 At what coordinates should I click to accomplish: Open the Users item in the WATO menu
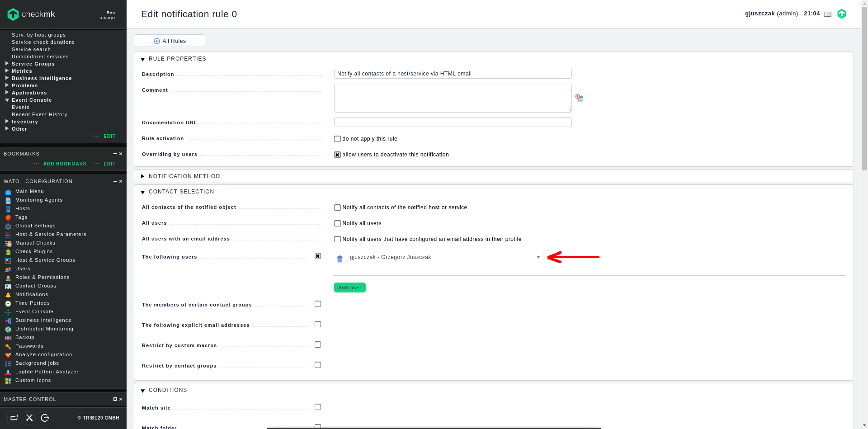click(23, 269)
